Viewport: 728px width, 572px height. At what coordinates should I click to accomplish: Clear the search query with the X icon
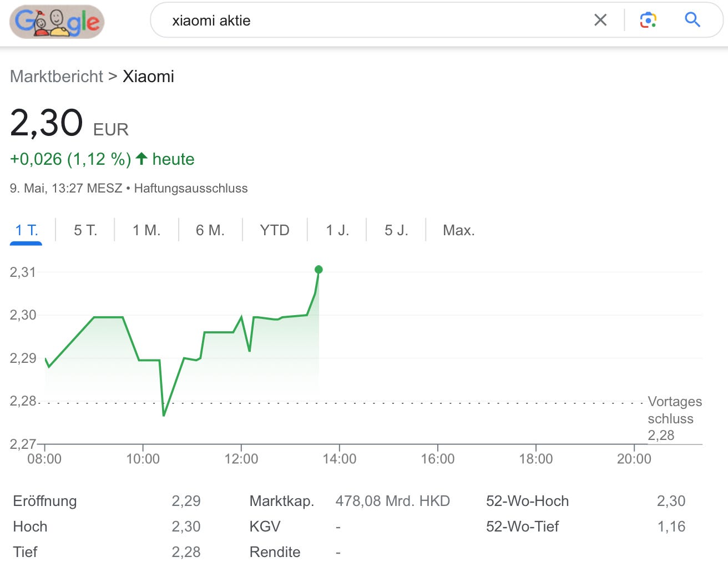pyautogui.click(x=600, y=20)
